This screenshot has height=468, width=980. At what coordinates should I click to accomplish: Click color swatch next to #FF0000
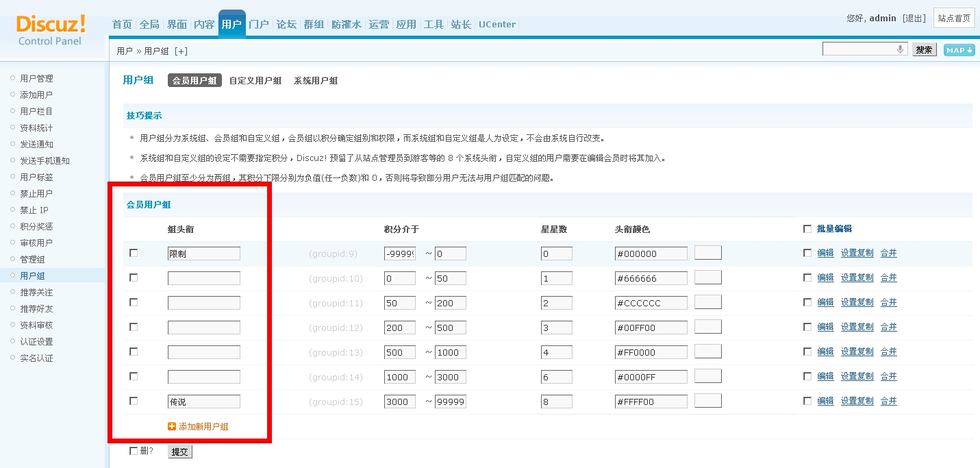pos(708,351)
